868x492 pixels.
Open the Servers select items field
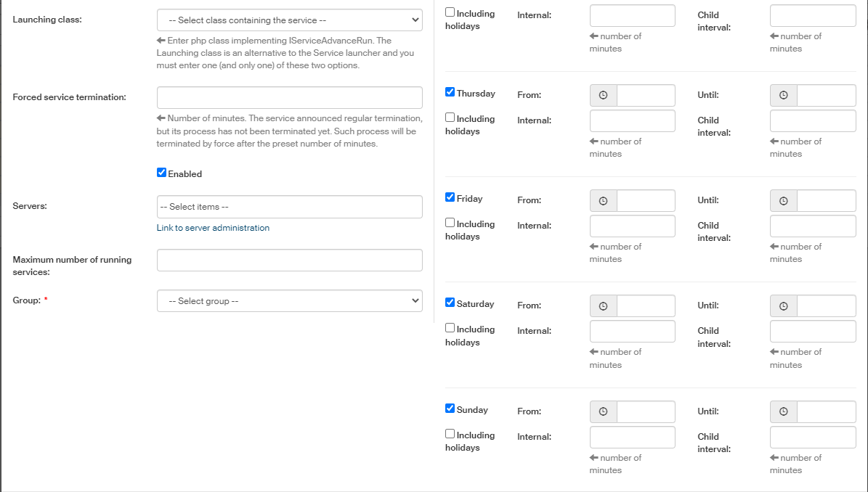coord(289,207)
